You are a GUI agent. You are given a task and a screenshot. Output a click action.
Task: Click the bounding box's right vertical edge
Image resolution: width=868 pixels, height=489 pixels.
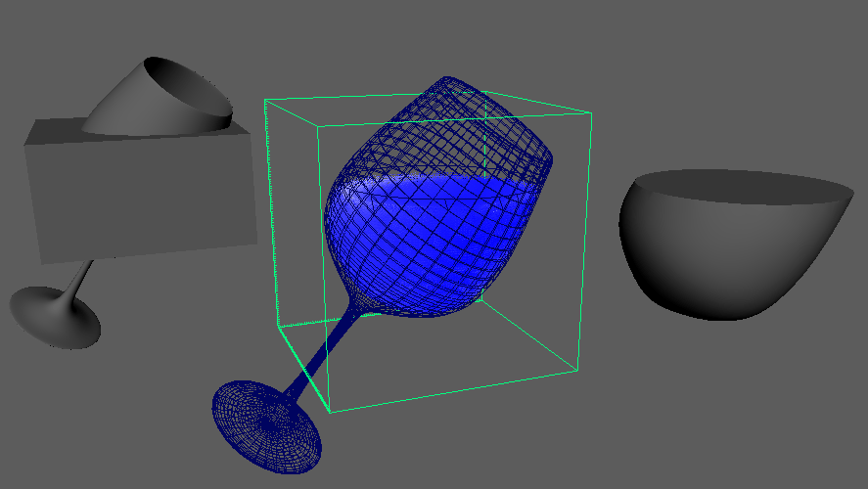[584, 242]
